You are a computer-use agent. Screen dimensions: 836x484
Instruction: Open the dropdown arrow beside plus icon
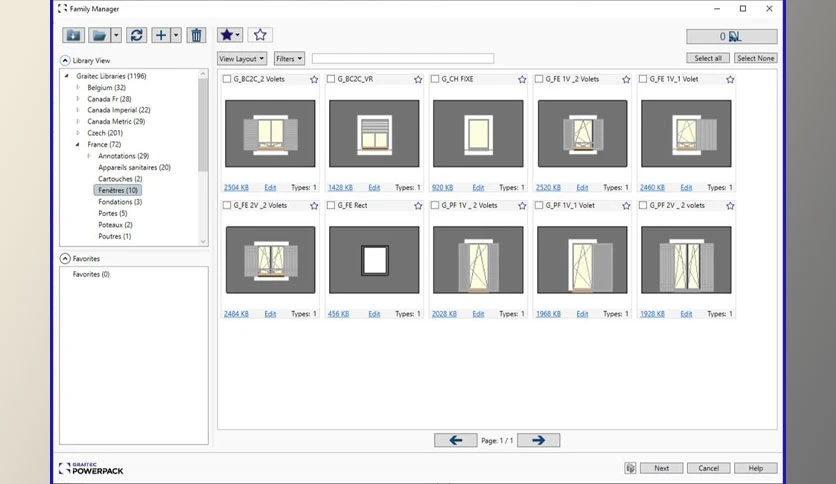click(176, 35)
